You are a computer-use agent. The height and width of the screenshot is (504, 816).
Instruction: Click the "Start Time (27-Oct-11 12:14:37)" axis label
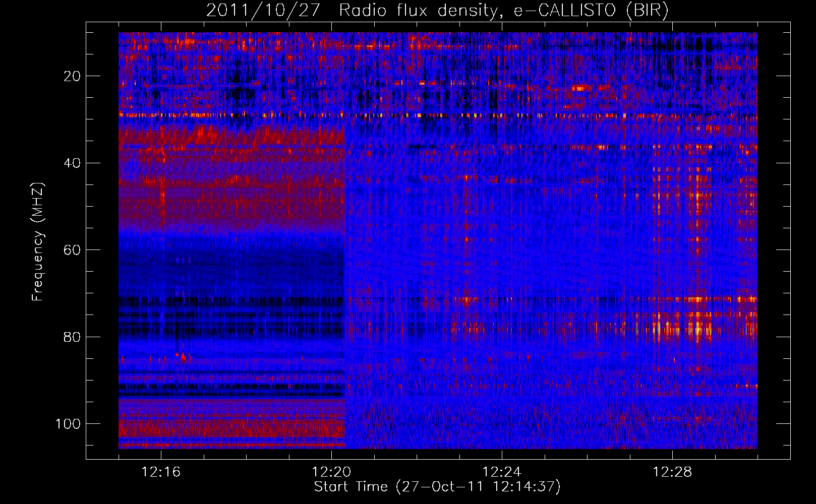(x=437, y=487)
